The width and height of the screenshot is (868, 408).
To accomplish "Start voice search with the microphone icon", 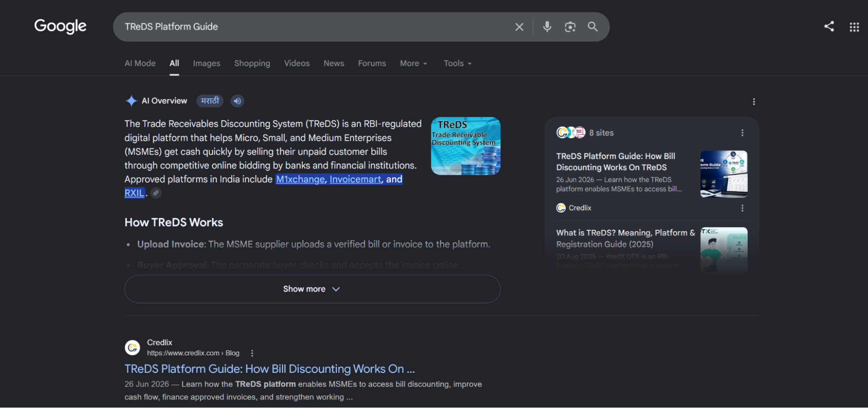I will [547, 27].
